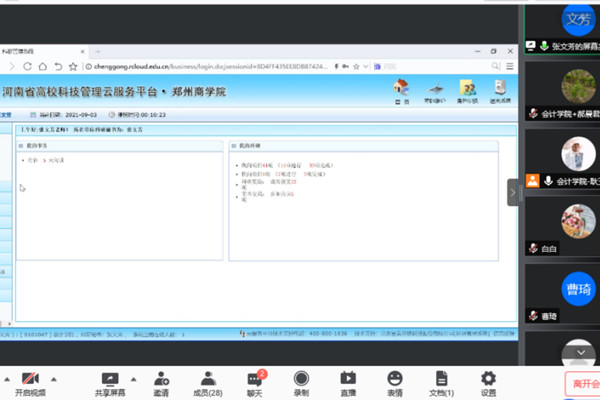The image size is (600, 400).
Task: Bookmark page with star icon left of address bar
Action: 73,67
